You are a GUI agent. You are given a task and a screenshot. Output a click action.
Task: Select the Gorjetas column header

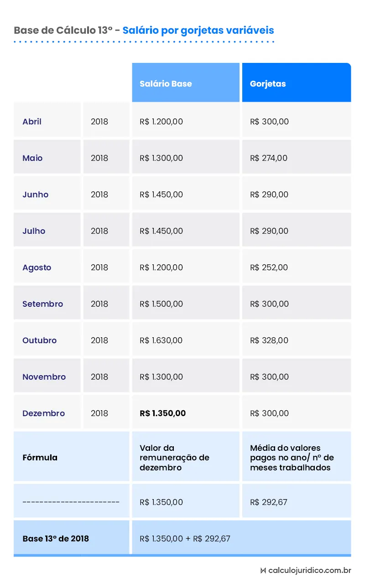pos(268,84)
